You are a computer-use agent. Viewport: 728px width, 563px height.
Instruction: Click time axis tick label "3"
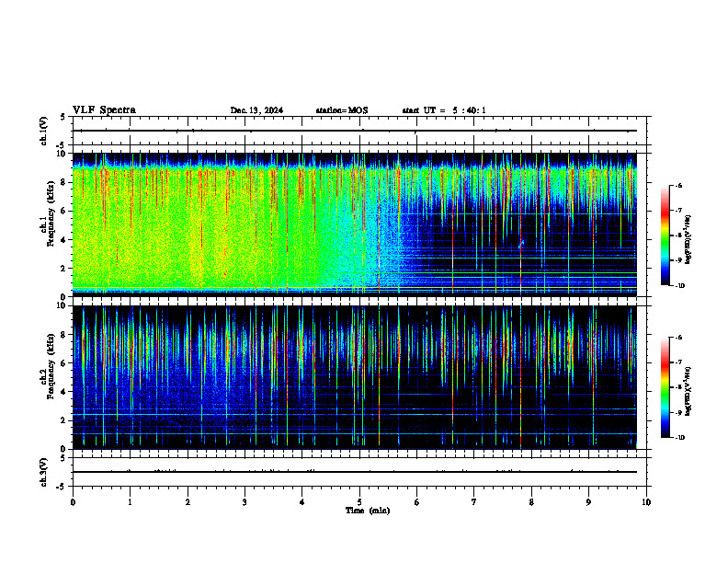tap(245, 502)
